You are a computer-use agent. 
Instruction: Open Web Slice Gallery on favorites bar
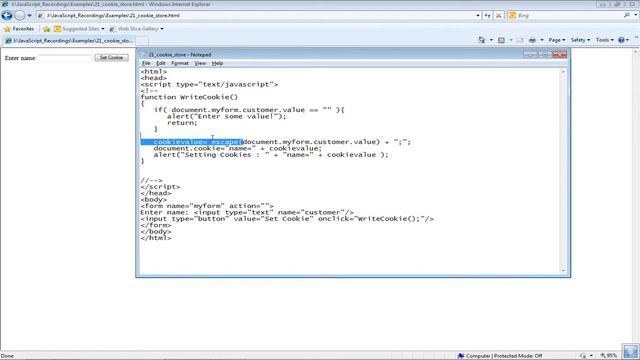[136, 29]
